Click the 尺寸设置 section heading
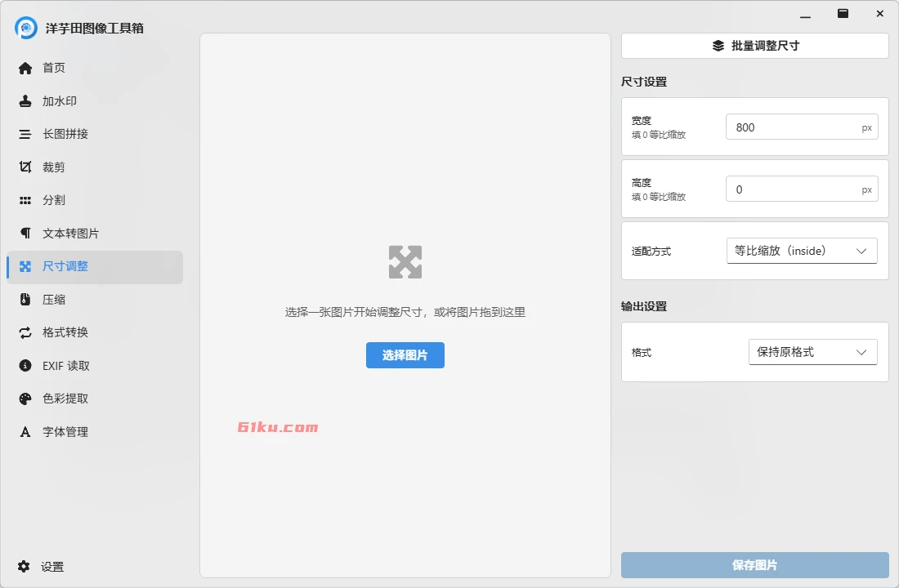 point(644,82)
